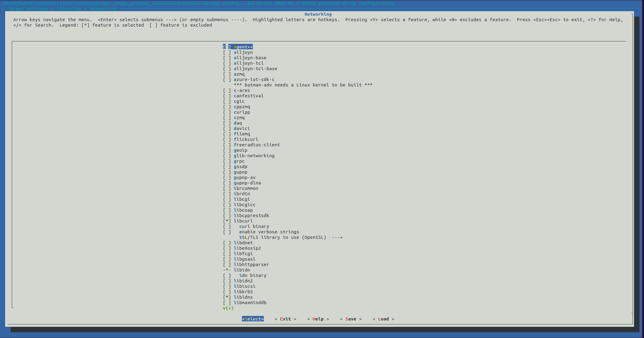Toggle the libcurl selected checkbox

pyautogui.click(x=227, y=221)
